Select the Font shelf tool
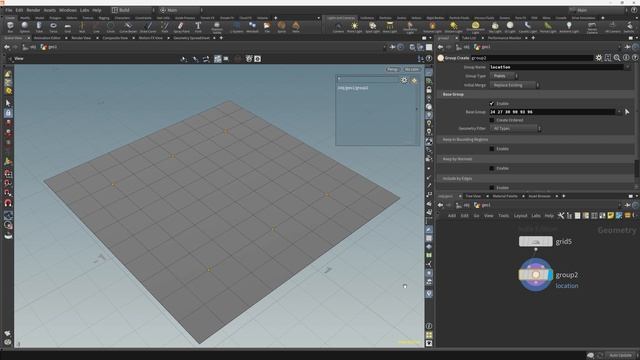The width and height of the screenshot is (640, 360). pyautogui.click(x=198, y=27)
